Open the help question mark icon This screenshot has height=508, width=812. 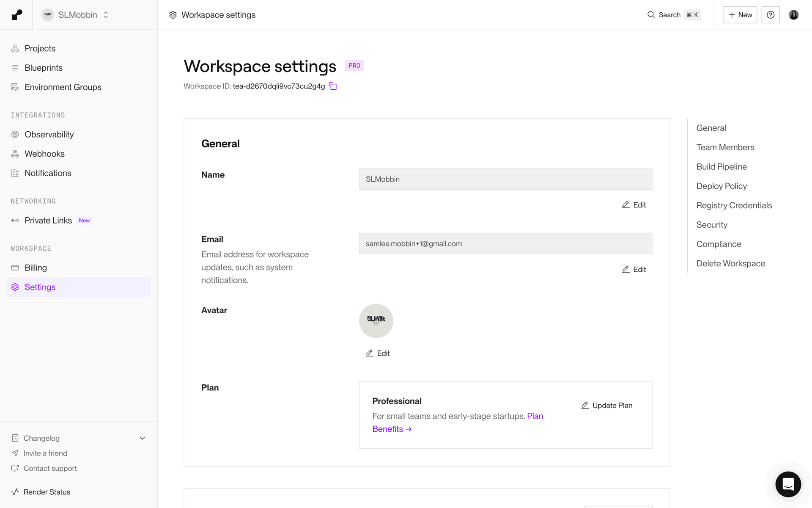click(771, 15)
